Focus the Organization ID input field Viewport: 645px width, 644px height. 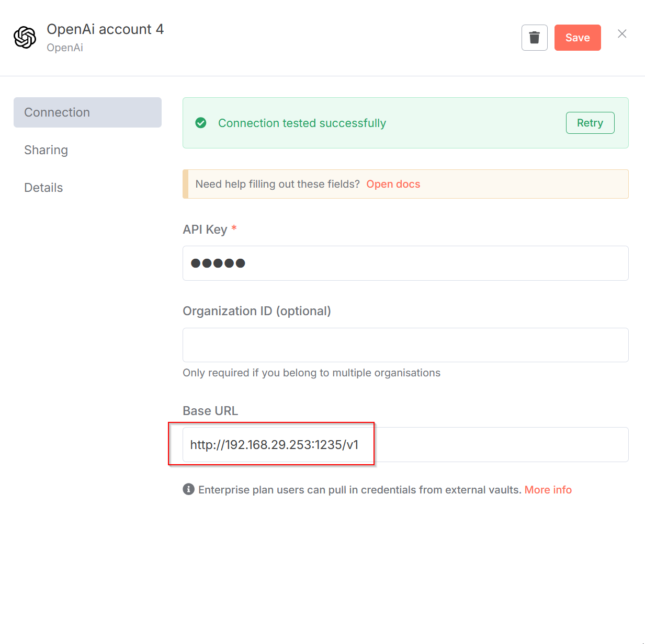(405, 345)
